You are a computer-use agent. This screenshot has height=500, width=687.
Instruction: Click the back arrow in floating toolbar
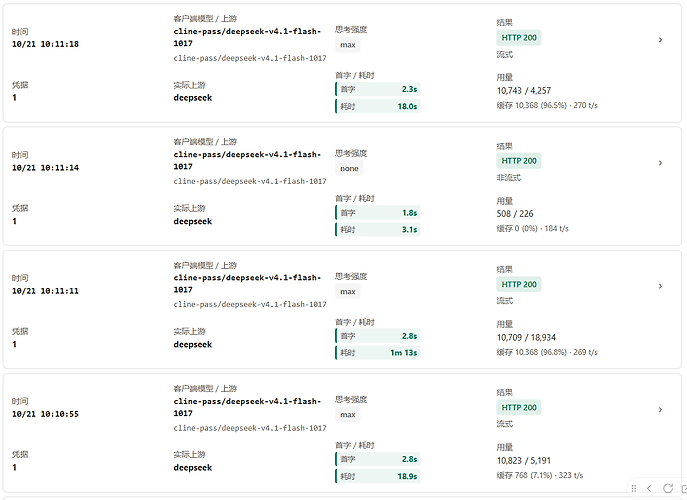(649, 488)
